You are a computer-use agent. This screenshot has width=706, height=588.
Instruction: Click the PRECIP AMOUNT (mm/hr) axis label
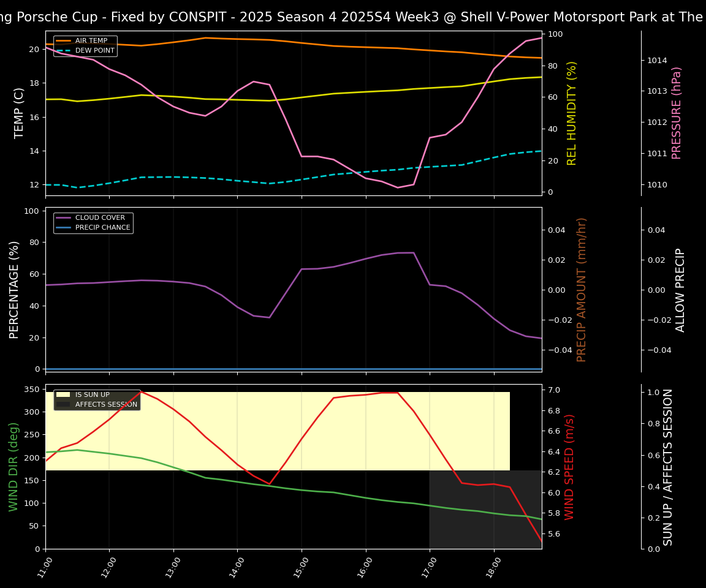pos(582,290)
